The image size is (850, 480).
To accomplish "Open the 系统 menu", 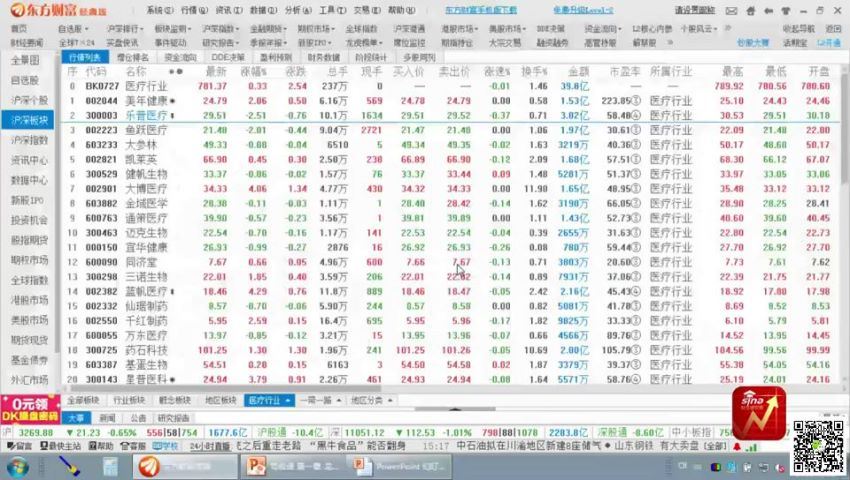I will 159,10.
